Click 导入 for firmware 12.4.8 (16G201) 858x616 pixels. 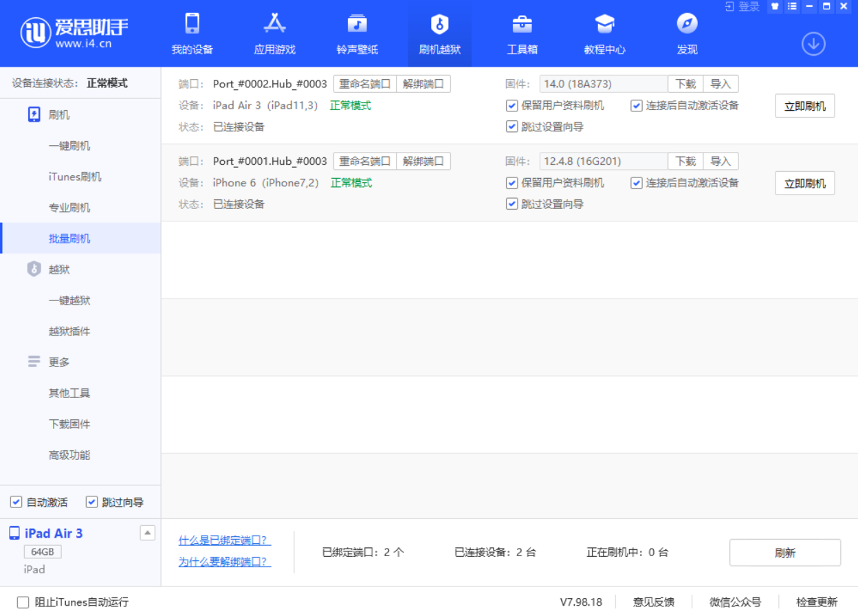coord(720,161)
